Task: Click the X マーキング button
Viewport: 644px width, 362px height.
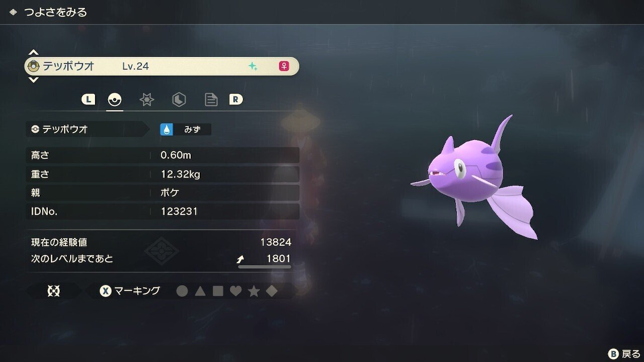Action: tap(130, 291)
